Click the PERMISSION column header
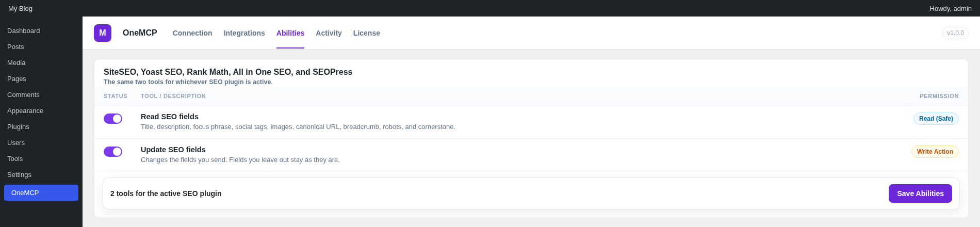The width and height of the screenshot is (980, 227). [939, 96]
